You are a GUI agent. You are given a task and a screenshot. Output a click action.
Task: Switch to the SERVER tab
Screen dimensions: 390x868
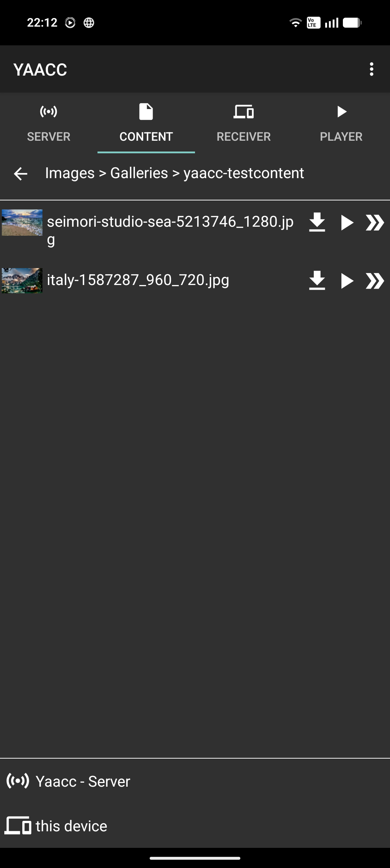(49, 123)
